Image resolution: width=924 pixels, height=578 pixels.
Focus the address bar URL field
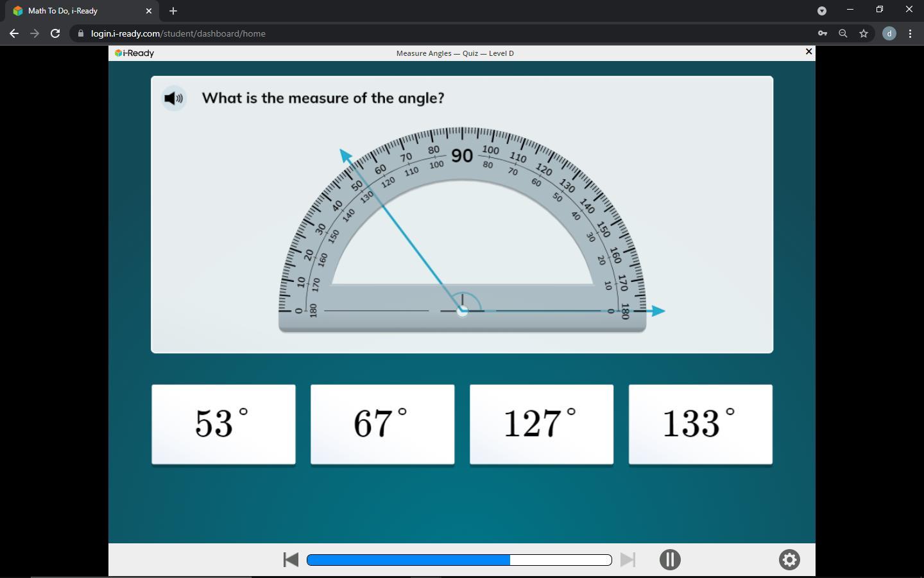click(x=443, y=33)
